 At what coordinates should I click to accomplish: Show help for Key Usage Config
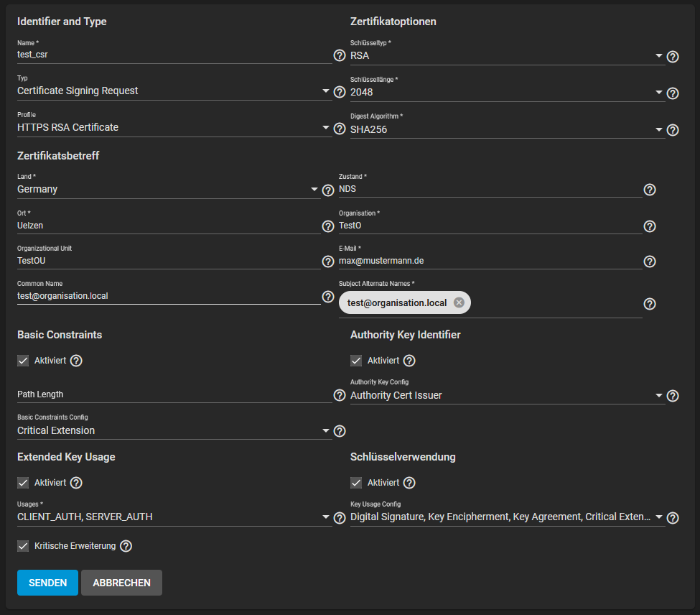pyautogui.click(x=672, y=518)
